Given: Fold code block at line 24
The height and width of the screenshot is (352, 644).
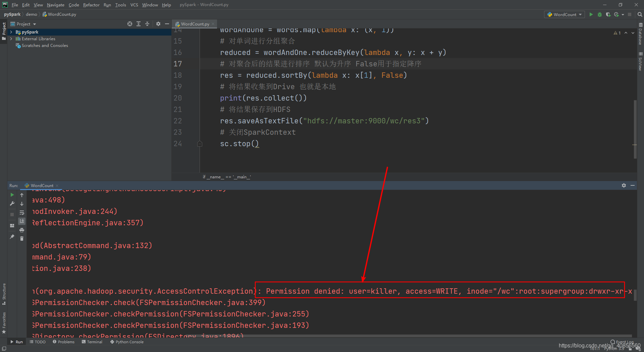Looking at the screenshot, I should coord(200,144).
